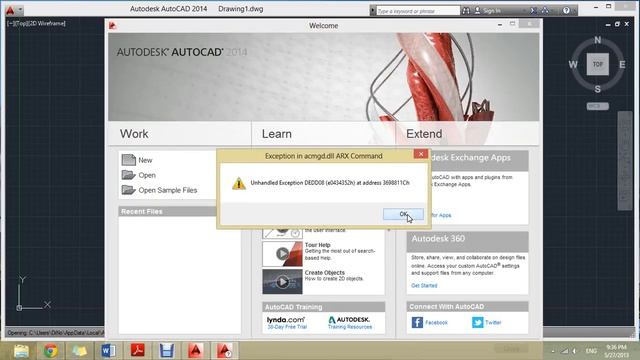Open File Explorer from the taskbar

pos(21,351)
